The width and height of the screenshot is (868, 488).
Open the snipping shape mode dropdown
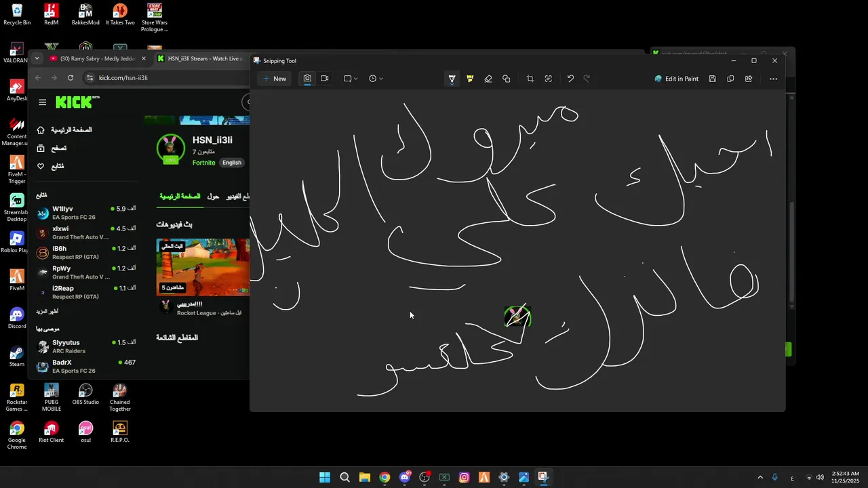click(x=351, y=79)
